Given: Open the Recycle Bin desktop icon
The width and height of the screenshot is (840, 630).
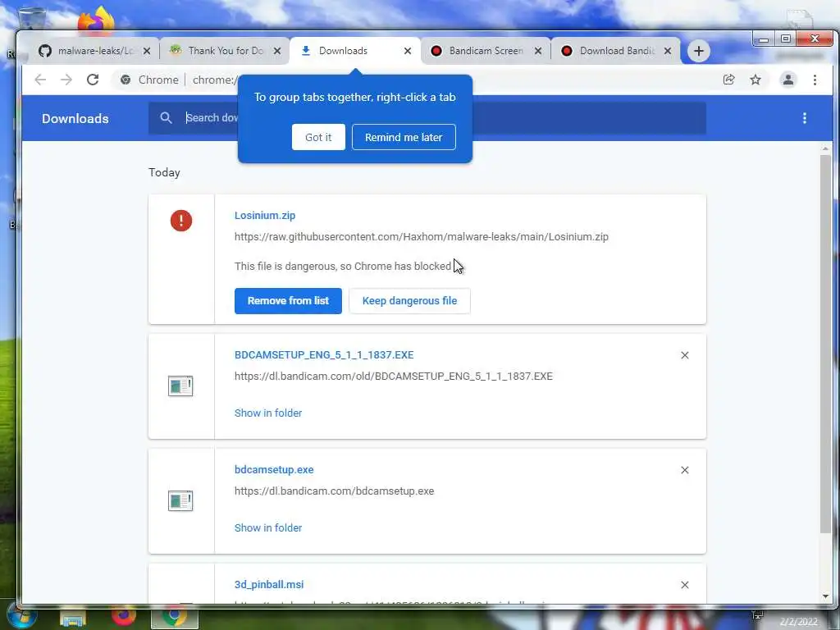Looking at the screenshot, I should click(x=31, y=20).
